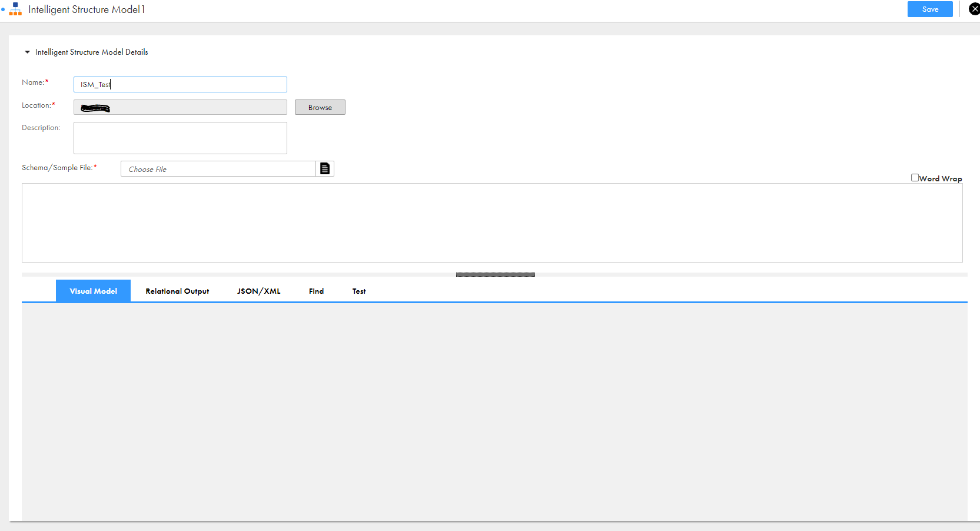Switch to the Visual Model tab

click(x=93, y=291)
